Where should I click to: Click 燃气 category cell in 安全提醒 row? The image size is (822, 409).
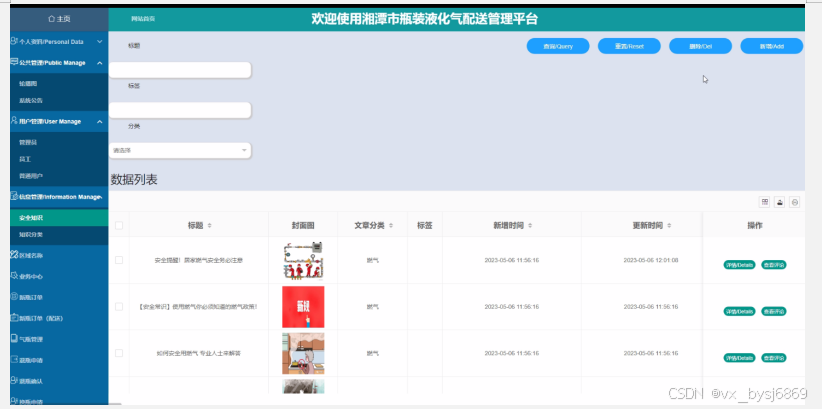click(373, 260)
